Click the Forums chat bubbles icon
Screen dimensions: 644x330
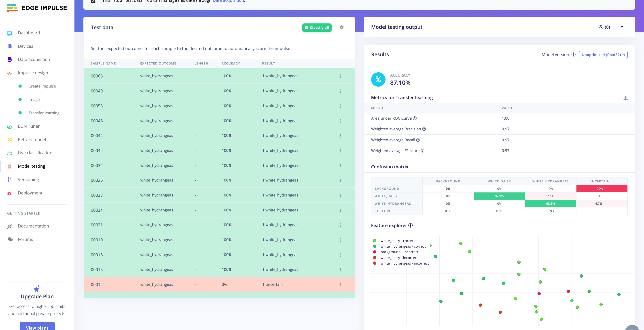point(10,239)
